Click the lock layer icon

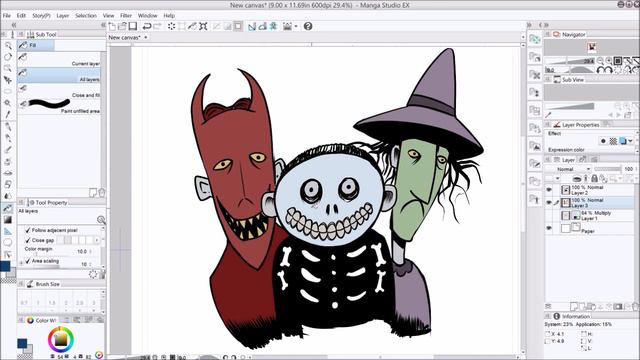(x=594, y=178)
